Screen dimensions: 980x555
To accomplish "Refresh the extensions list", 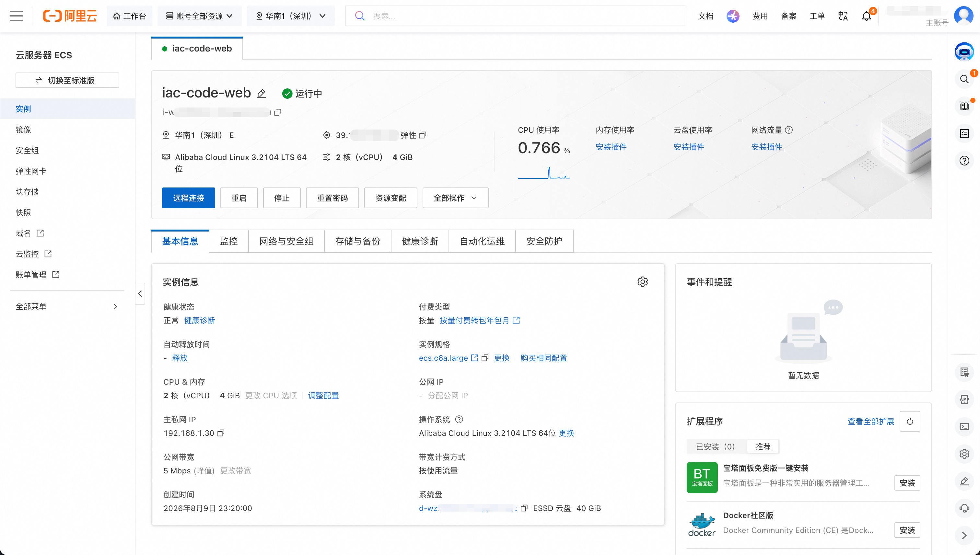I will 910,421.
